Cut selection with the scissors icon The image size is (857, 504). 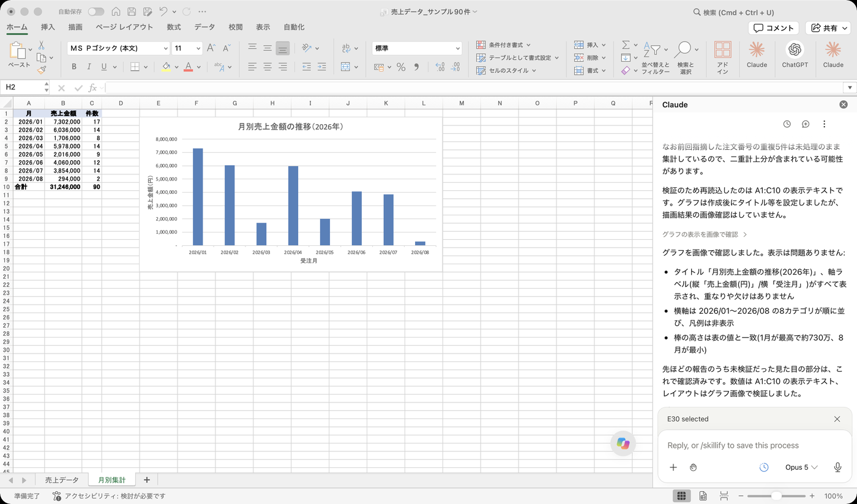[x=41, y=45]
